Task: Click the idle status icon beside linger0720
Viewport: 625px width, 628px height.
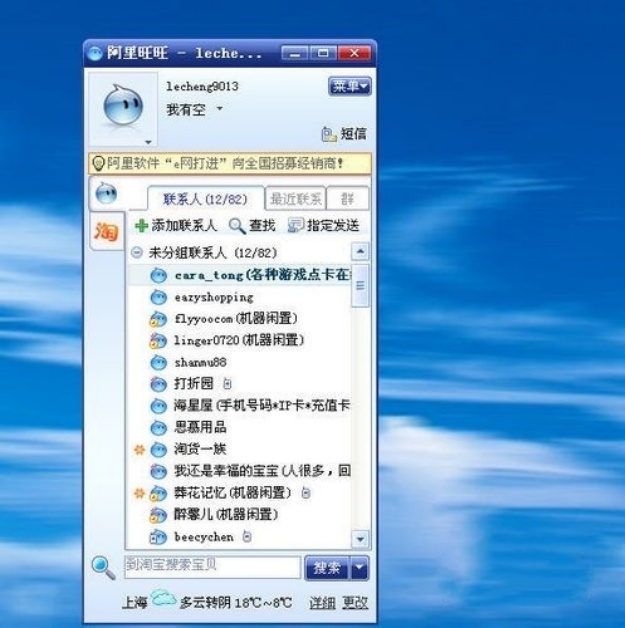Action: click(158, 341)
